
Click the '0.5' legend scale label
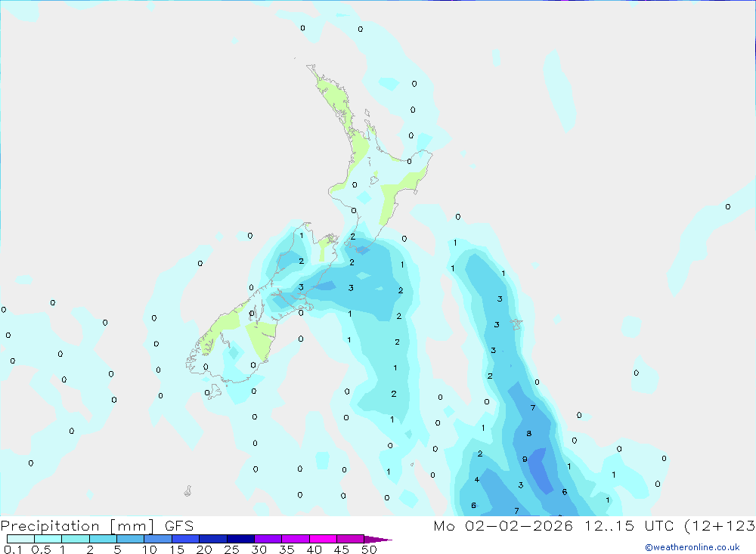pyautogui.click(x=41, y=549)
